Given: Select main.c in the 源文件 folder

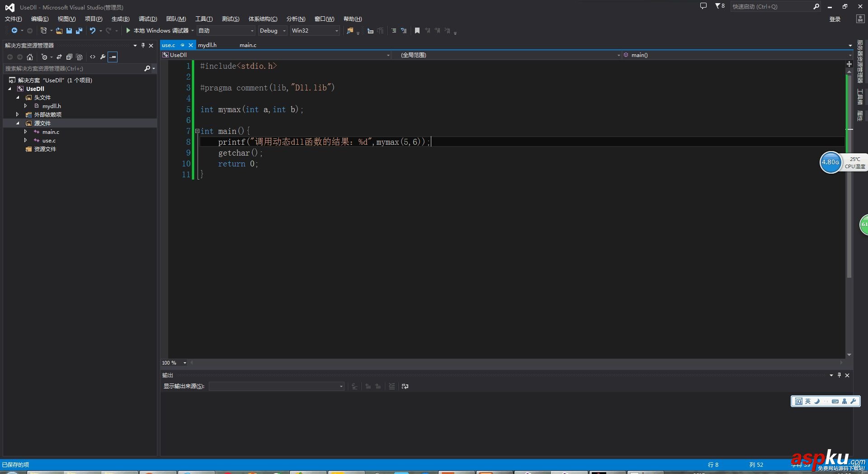Looking at the screenshot, I should click(51, 132).
